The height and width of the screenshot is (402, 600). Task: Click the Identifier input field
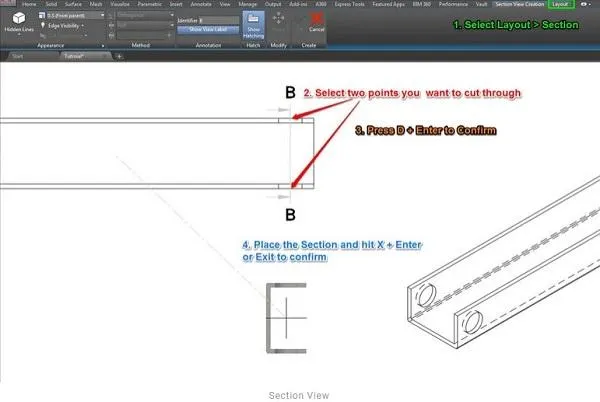(x=213, y=19)
